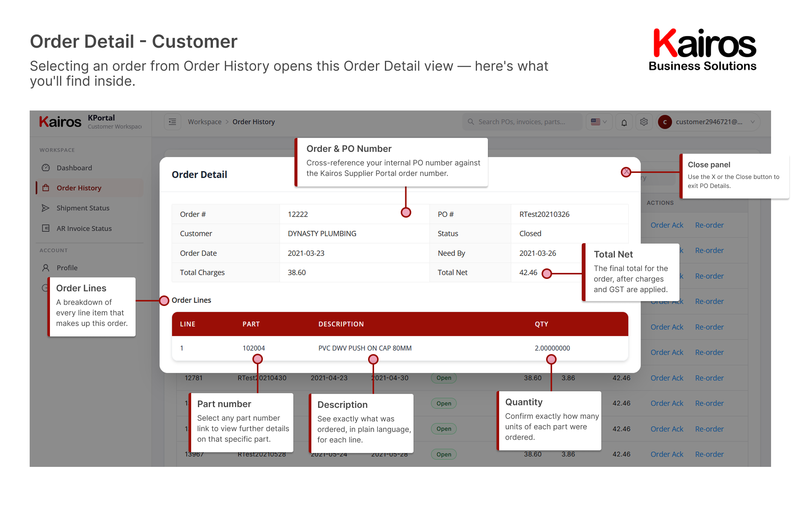Viewport: 812px width, 521px height.
Task: Click the Order Detail heading
Action: [199, 174]
